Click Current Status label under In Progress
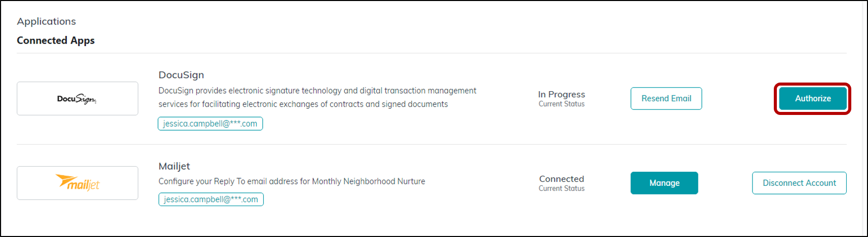Screen dimensions: 868x237 pos(562,104)
